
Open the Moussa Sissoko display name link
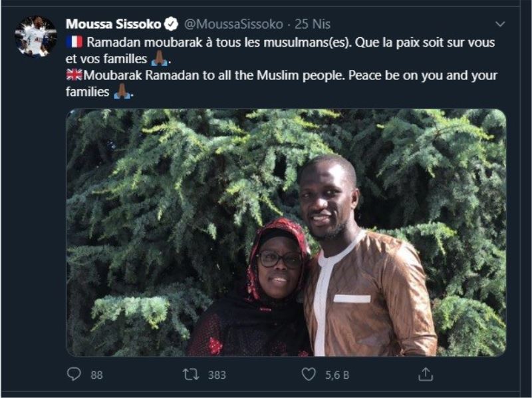pyautogui.click(x=113, y=24)
